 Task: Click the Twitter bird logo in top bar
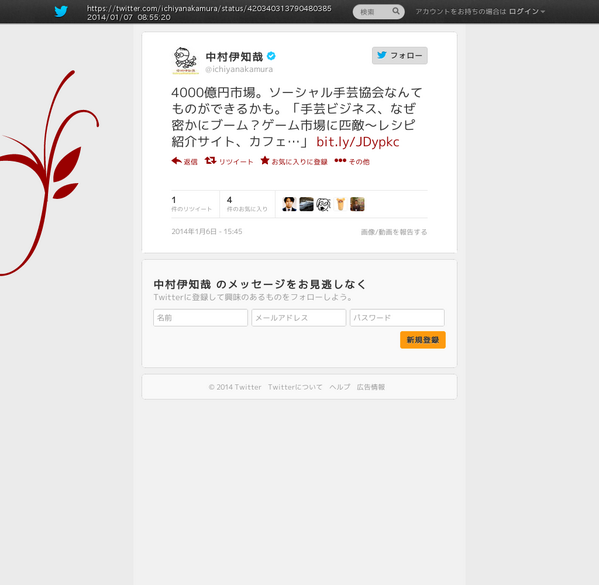click(61, 11)
